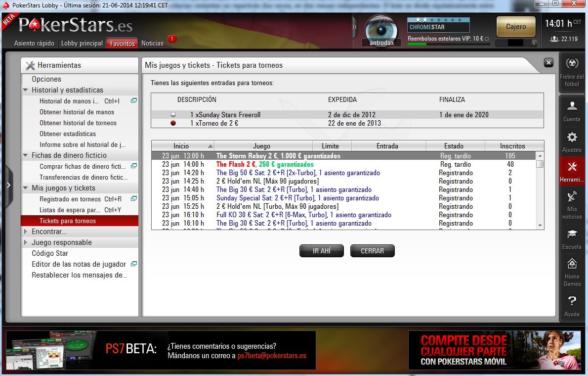This screenshot has width=588, height=376.
Task: Go to Asiento rápido tab
Action: (x=34, y=43)
